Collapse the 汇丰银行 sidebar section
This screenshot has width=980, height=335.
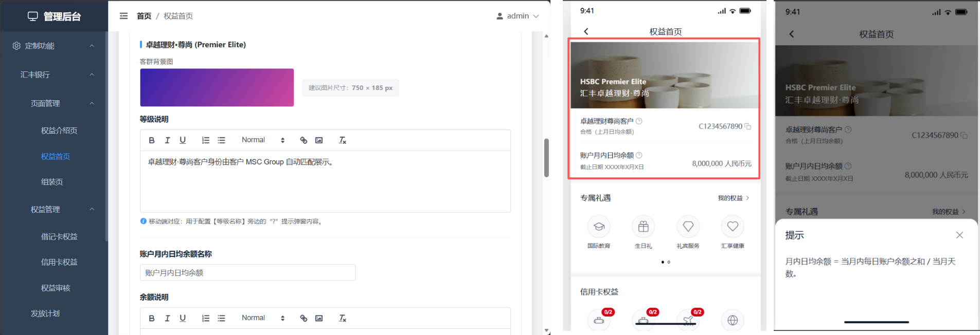(x=92, y=75)
